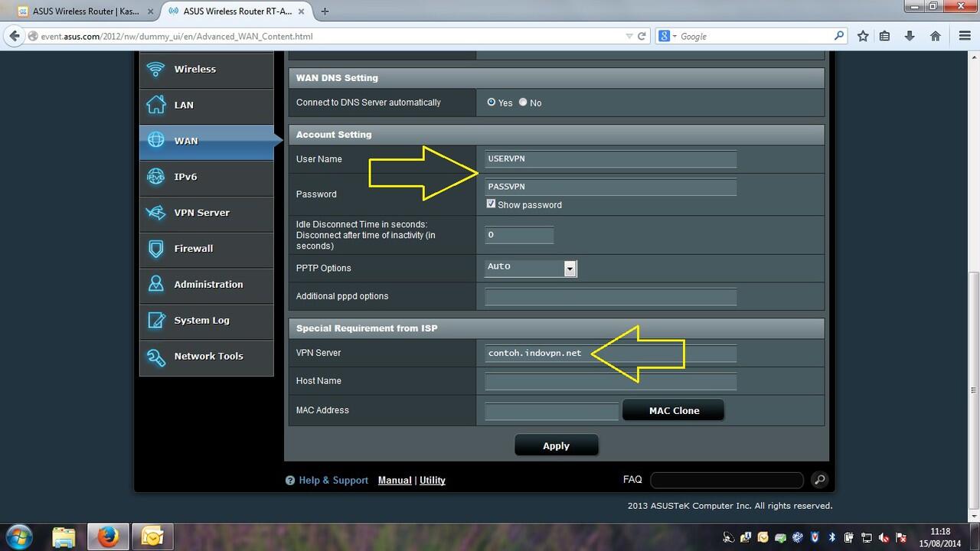
Task: Open a new browser tab with plus button
Action: click(x=325, y=11)
